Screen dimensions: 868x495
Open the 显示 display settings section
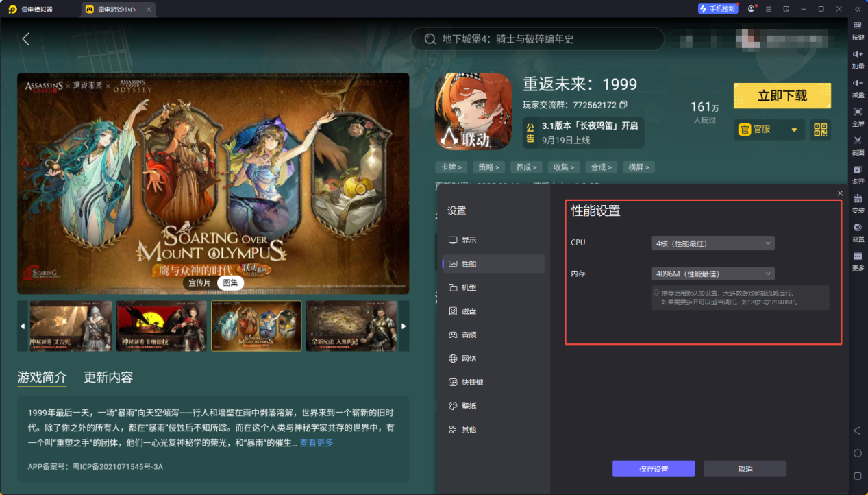coord(493,240)
